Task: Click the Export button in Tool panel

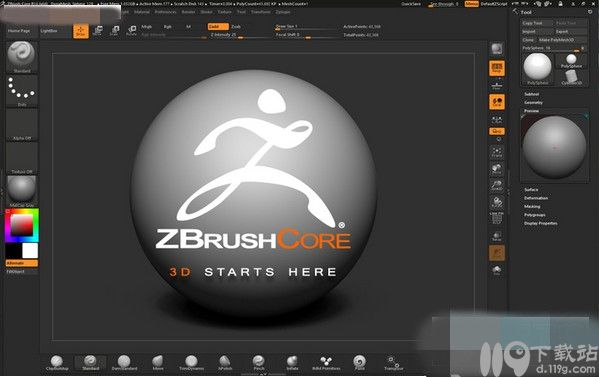Action: [x=571, y=31]
